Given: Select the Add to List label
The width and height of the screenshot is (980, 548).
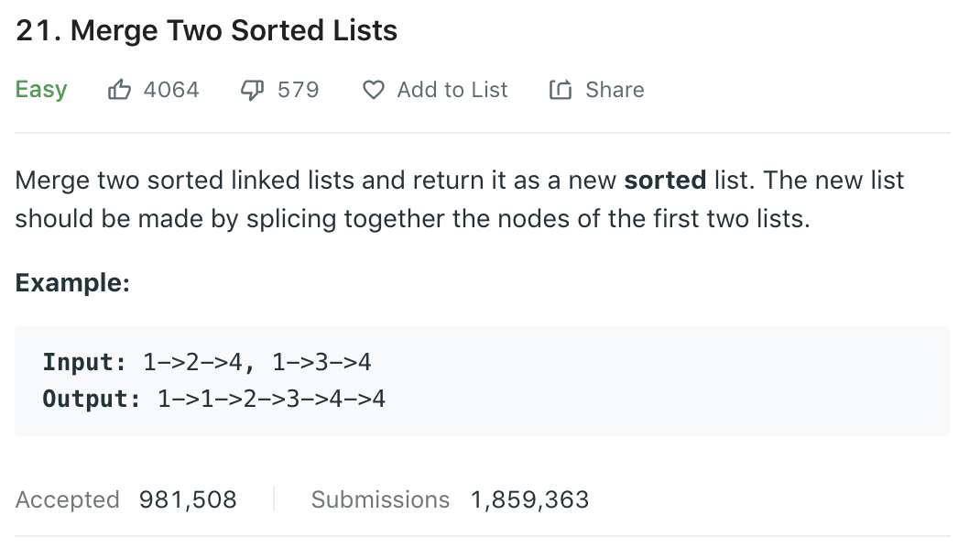Looking at the screenshot, I should (x=452, y=90).
